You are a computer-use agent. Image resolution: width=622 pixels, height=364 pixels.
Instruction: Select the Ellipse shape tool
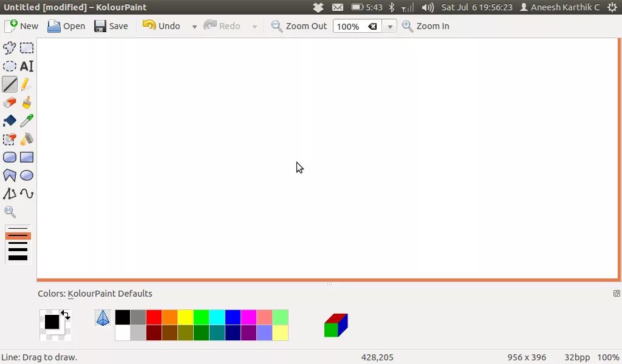27,175
